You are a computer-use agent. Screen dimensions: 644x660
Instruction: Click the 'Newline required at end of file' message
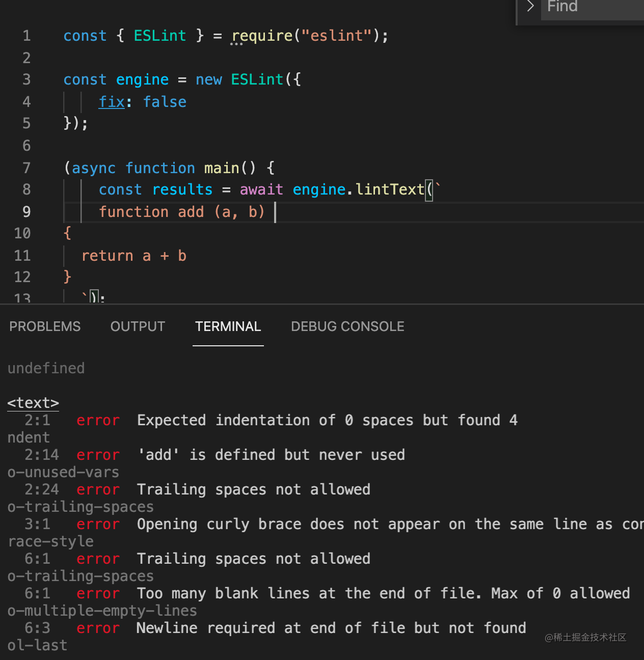click(x=331, y=628)
